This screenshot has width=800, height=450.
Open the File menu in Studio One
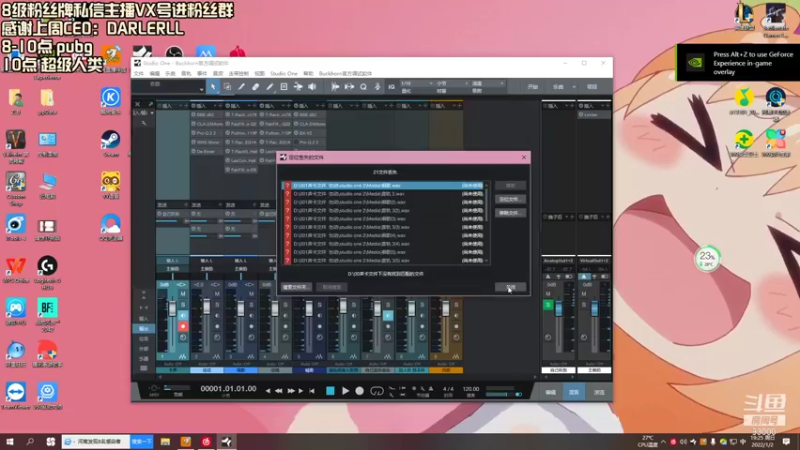[x=139, y=73]
